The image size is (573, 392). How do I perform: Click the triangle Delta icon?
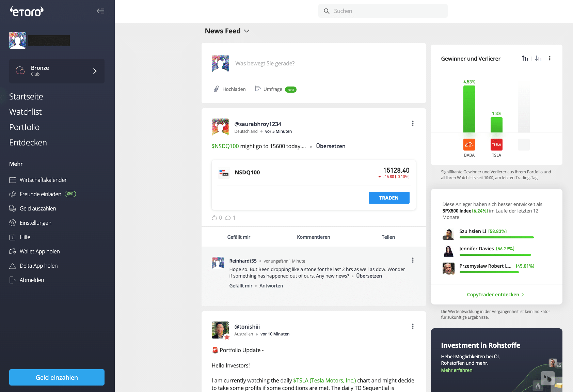(13, 266)
